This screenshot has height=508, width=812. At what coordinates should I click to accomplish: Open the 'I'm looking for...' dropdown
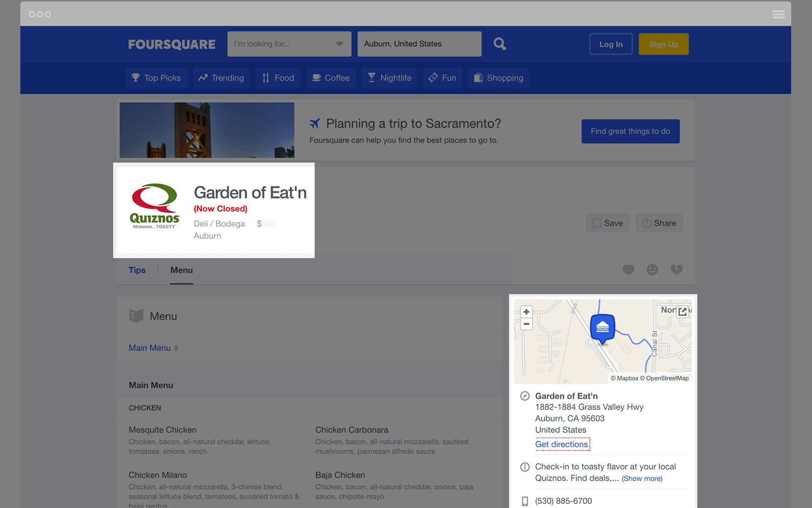(289, 44)
